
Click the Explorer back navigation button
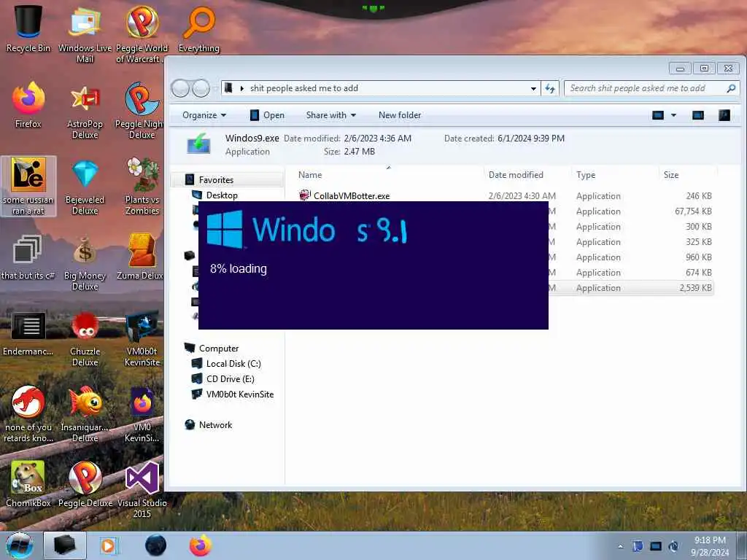click(180, 88)
